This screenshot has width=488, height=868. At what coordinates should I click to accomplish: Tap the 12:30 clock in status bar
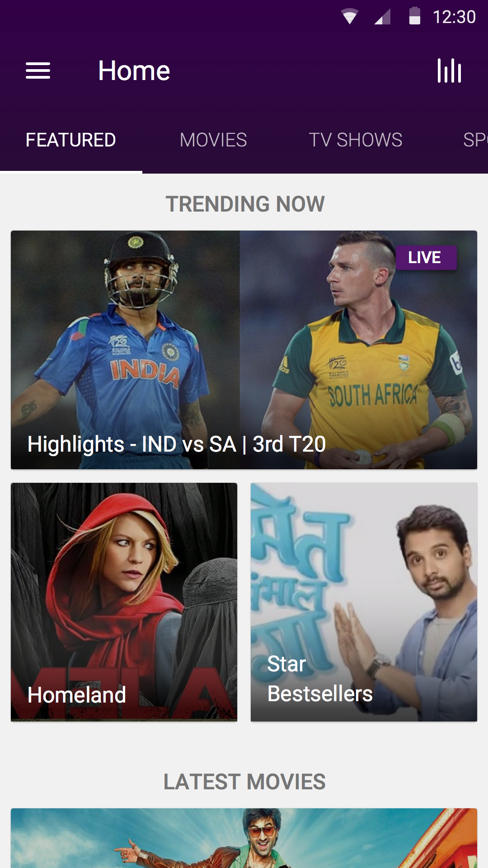pyautogui.click(x=454, y=17)
